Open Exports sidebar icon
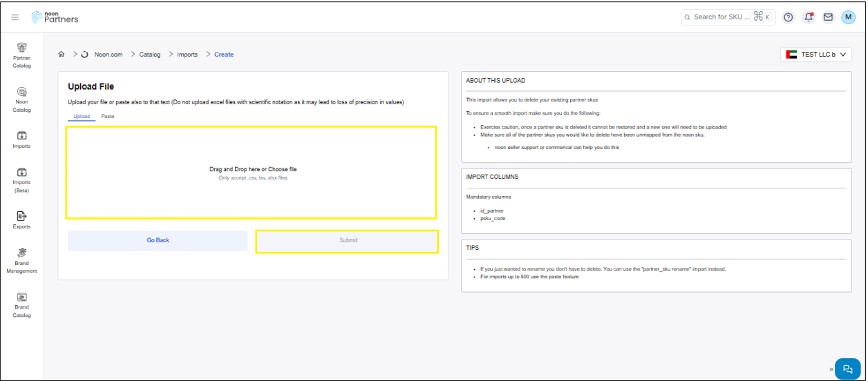Viewport: 868px width, 381px height. pos(21,220)
